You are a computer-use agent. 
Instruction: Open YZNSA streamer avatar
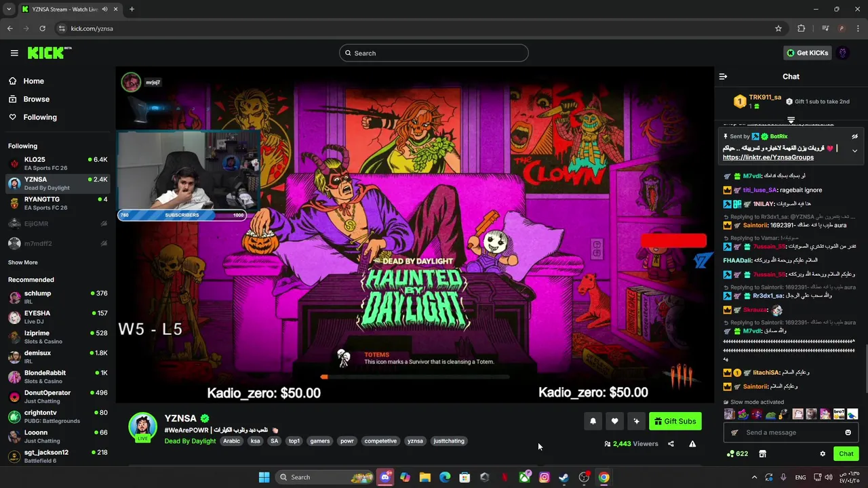click(x=142, y=426)
